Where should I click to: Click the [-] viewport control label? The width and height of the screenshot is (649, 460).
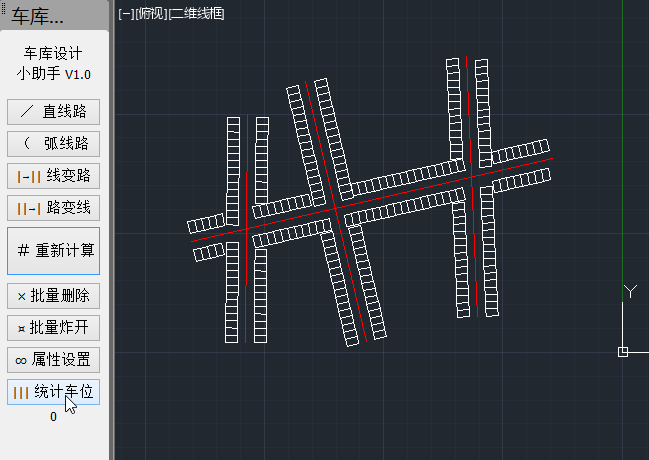pyautogui.click(x=126, y=14)
